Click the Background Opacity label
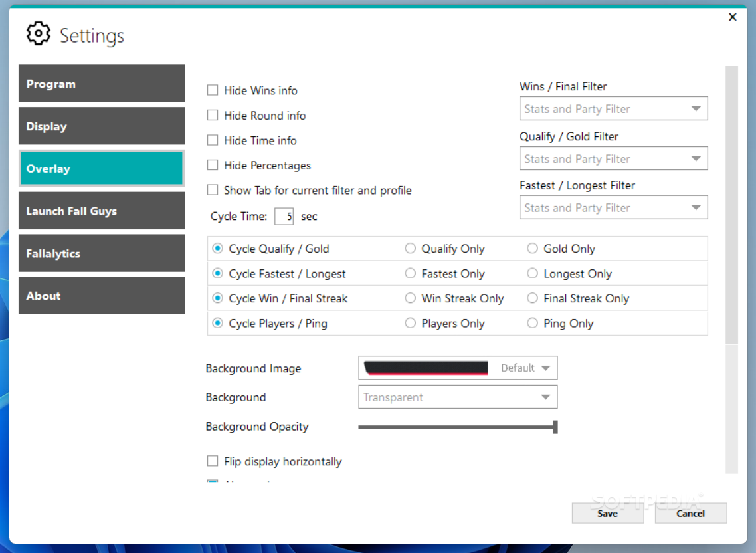Image resolution: width=756 pixels, height=553 pixels. [x=257, y=427]
